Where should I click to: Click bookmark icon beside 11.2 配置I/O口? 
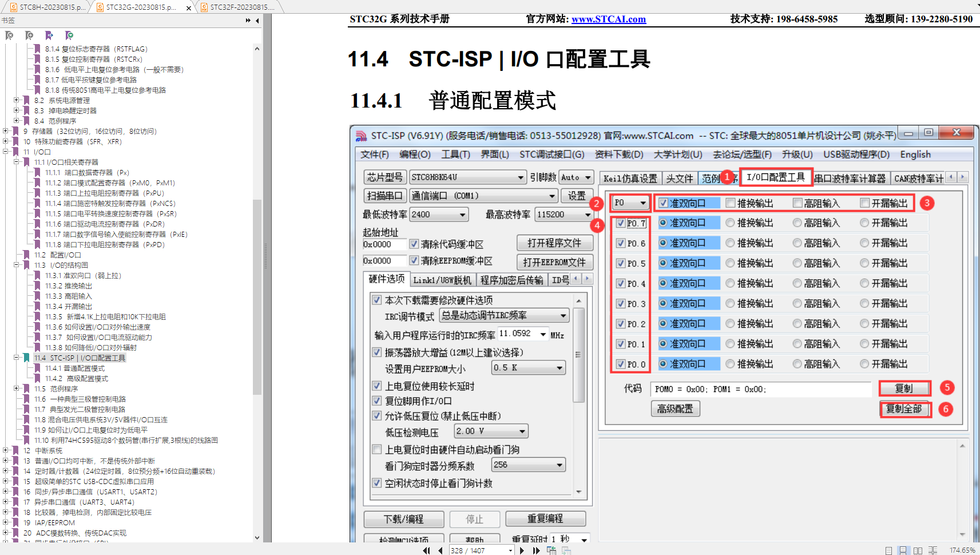26,255
